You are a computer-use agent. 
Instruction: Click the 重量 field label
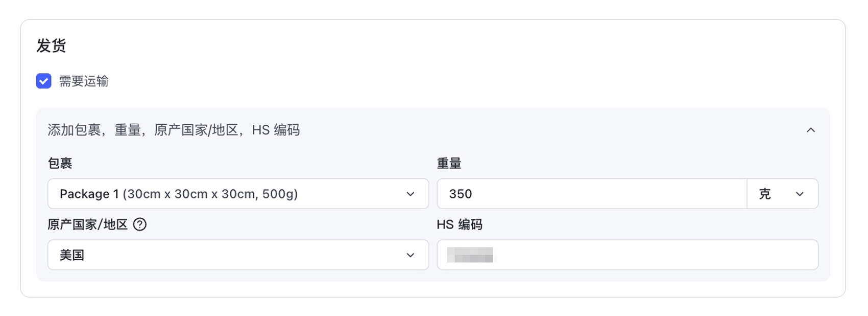click(x=449, y=163)
